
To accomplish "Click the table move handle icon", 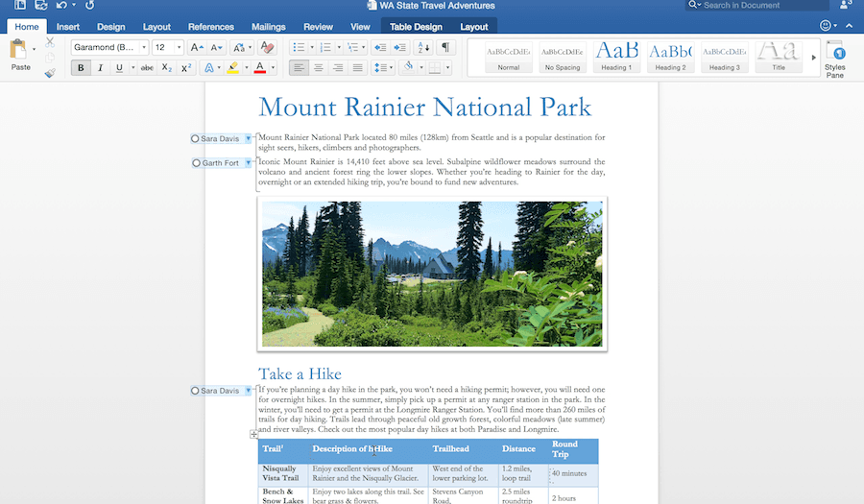I will click(x=253, y=434).
